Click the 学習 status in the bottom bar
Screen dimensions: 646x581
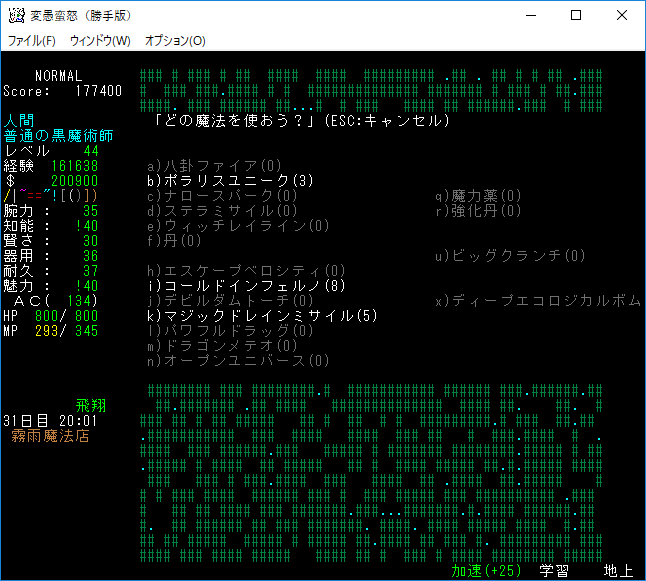[x=554, y=571]
